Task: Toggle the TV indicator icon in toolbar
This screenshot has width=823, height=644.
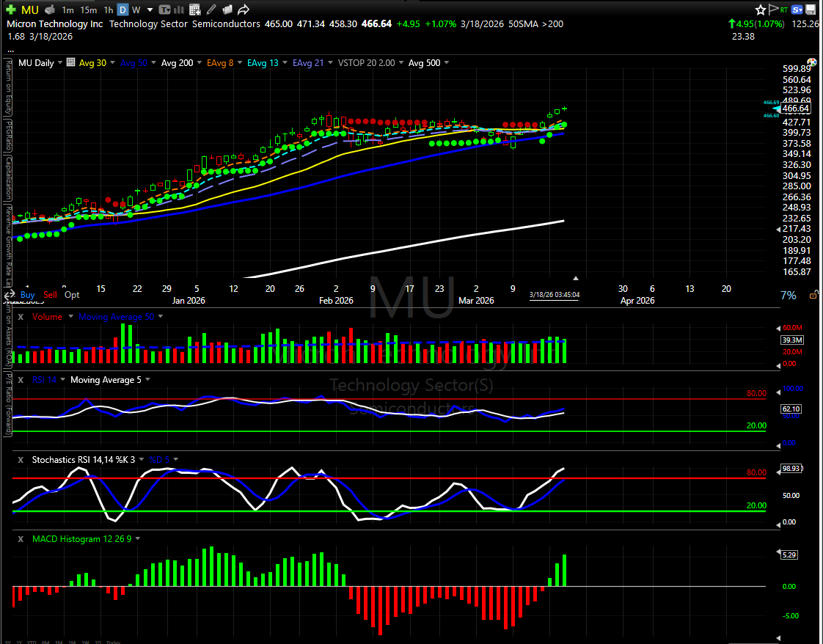Action: (x=164, y=10)
